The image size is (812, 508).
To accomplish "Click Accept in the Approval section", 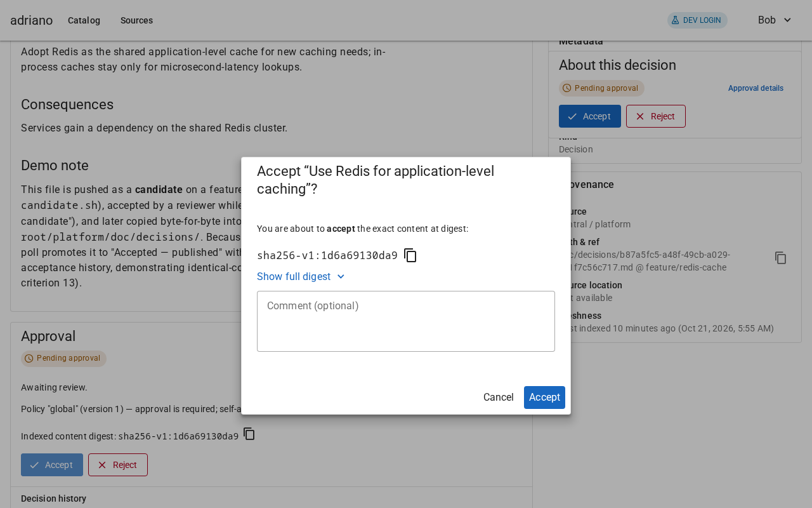I will click(52, 465).
